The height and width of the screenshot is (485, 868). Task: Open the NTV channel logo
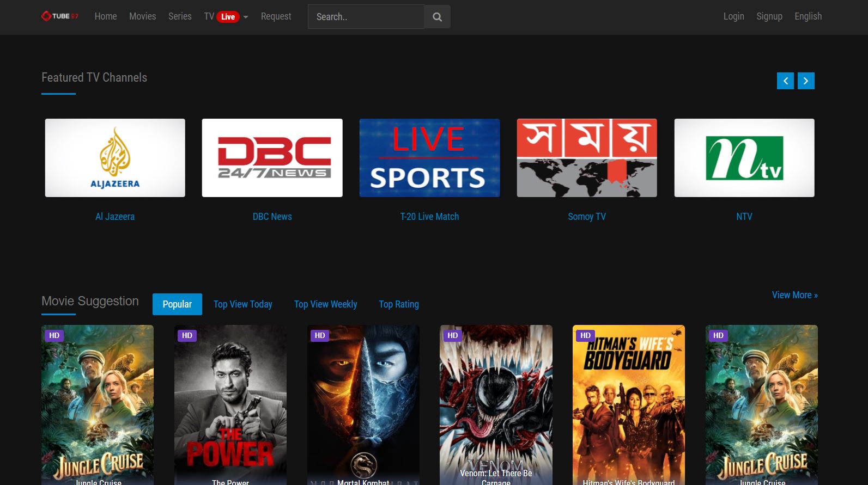[744, 158]
